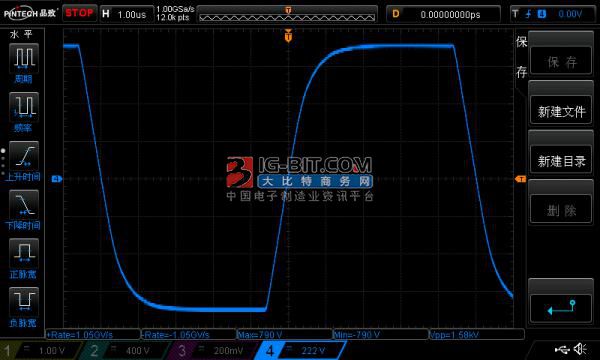Select the channel 1 1.00 V tab
600x360 pixels.
[x=41, y=350]
